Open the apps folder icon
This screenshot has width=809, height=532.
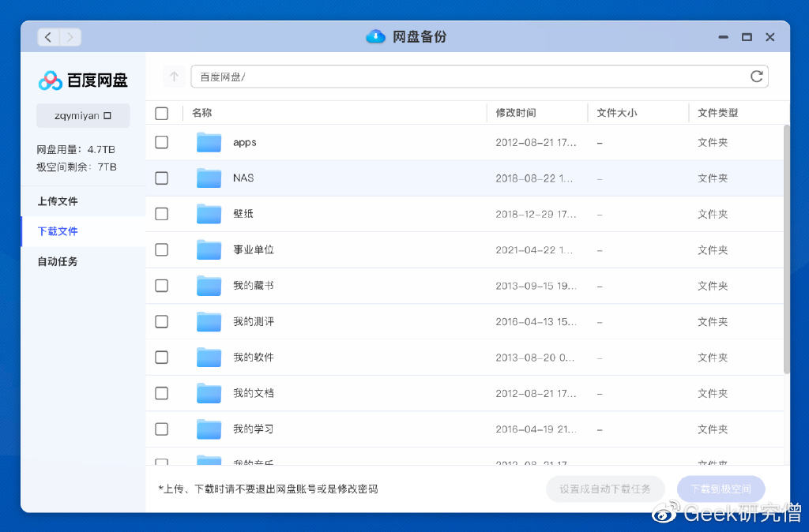coord(209,142)
